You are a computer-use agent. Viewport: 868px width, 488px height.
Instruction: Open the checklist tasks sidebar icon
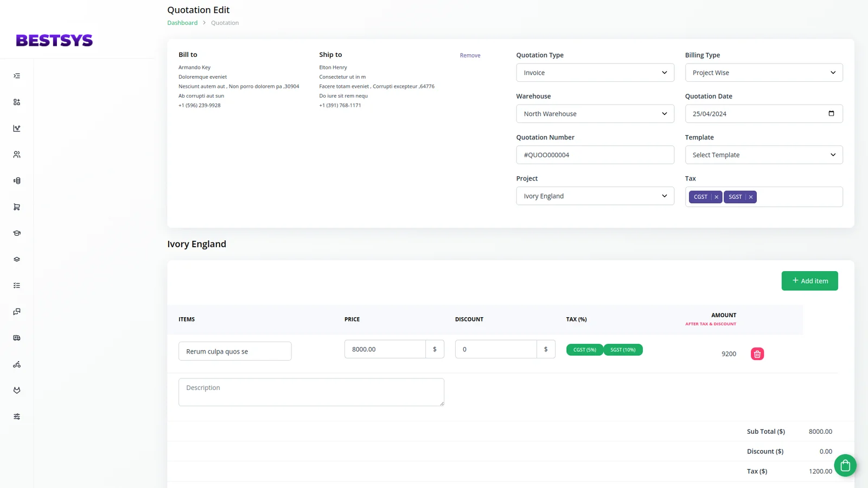tap(17, 285)
